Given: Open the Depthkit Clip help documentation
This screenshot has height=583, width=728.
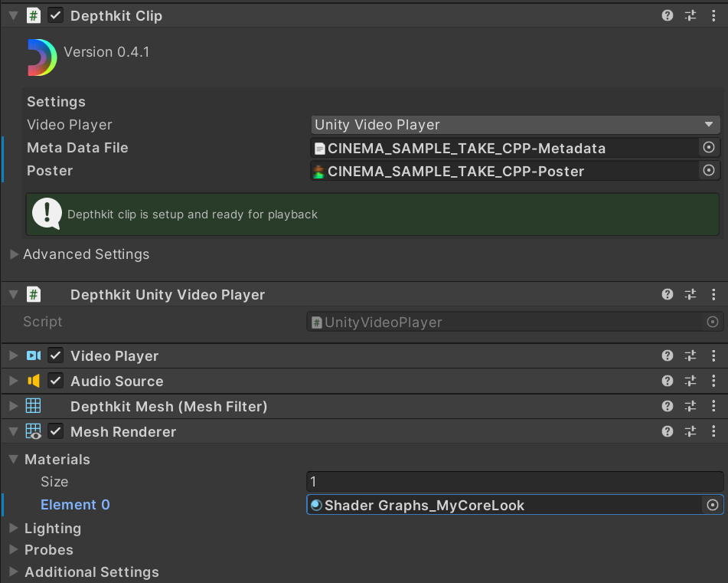Looking at the screenshot, I should pos(667,15).
